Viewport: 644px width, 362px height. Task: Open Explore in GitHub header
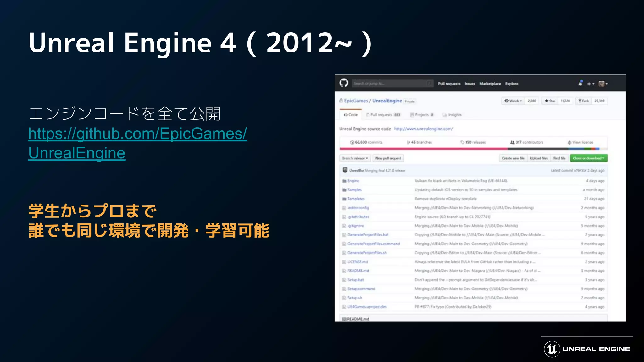point(512,84)
